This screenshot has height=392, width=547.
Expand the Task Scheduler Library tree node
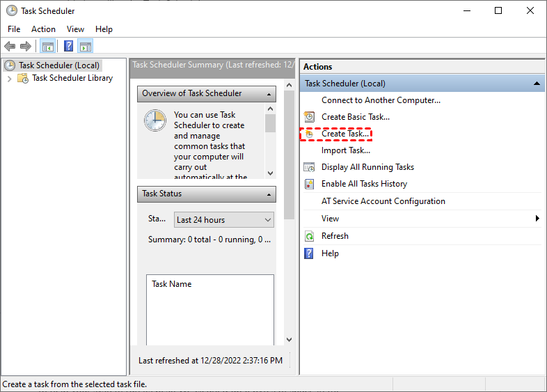pos(10,79)
